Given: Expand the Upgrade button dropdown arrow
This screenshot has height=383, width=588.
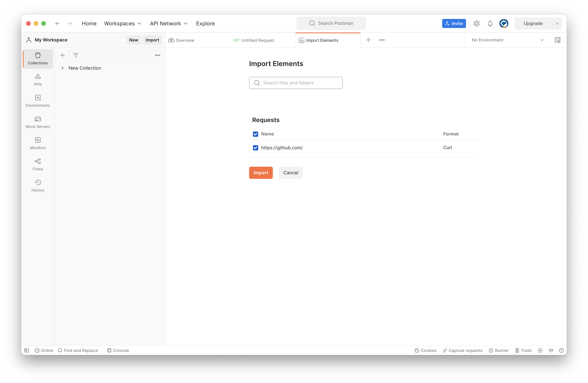Looking at the screenshot, I should point(557,23).
